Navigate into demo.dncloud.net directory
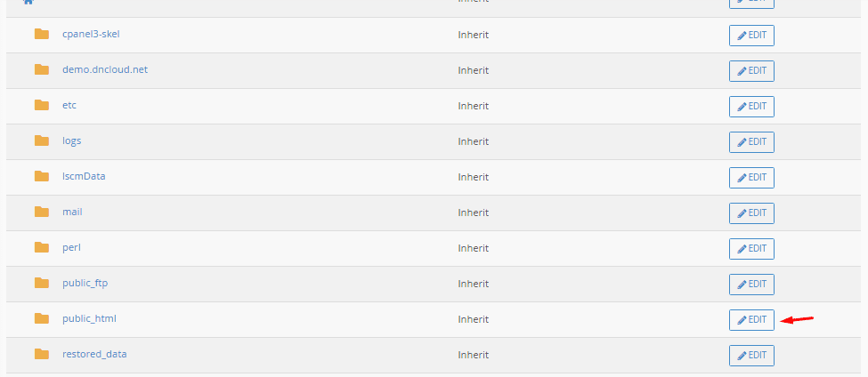 point(105,69)
